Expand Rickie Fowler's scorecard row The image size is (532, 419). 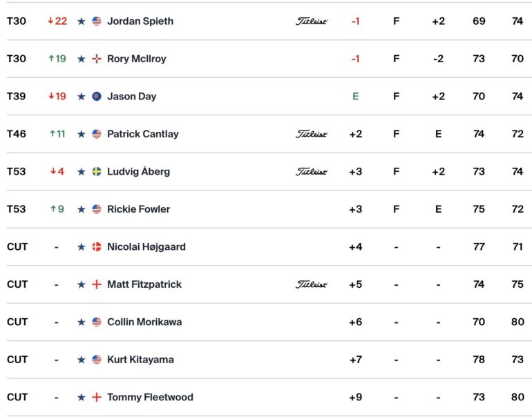266,209
